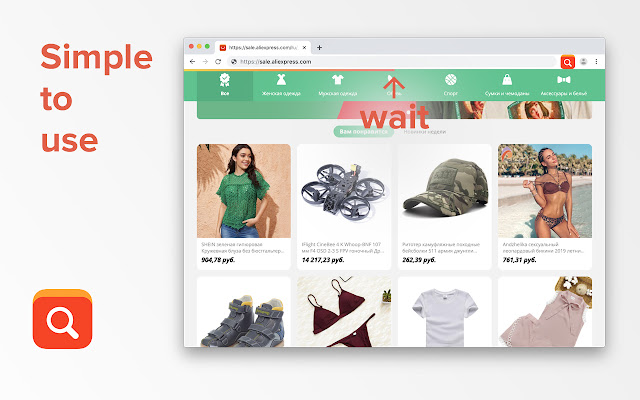Select the Все category with badge icon
Viewport: 640px width, 400px height.
pos(225,85)
